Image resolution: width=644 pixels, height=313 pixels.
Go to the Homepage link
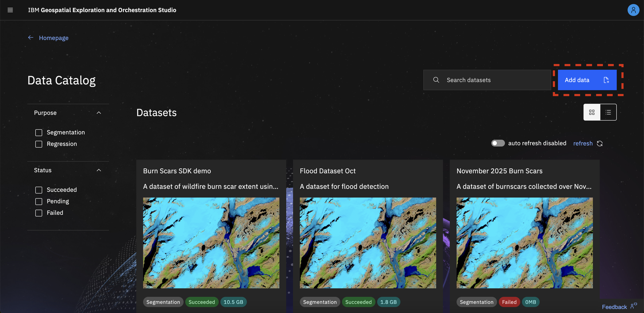53,38
